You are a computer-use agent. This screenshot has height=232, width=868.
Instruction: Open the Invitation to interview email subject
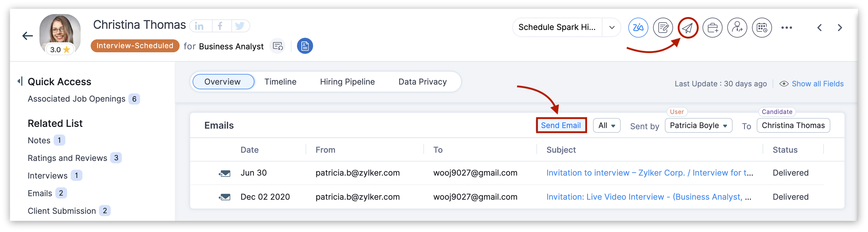649,173
